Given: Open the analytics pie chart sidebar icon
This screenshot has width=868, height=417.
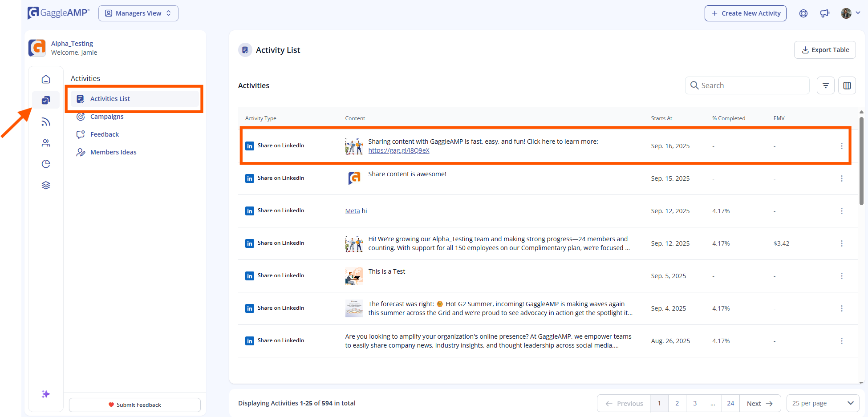Looking at the screenshot, I should point(46,164).
